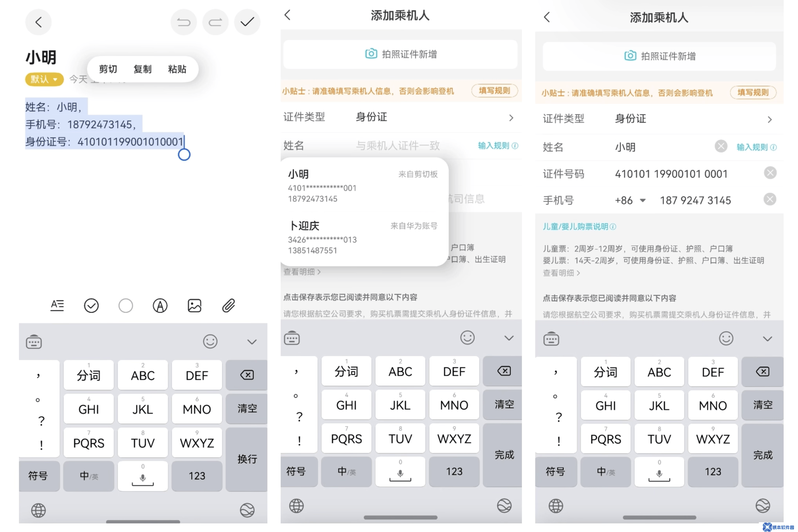Open 输入规则 on the right screen
Image resolution: width=798 pixels, height=532 pixels.
click(757, 147)
